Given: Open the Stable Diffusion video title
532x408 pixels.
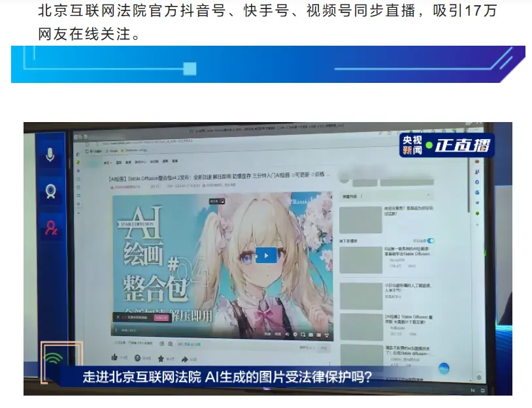Looking at the screenshot, I should [216, 176].
